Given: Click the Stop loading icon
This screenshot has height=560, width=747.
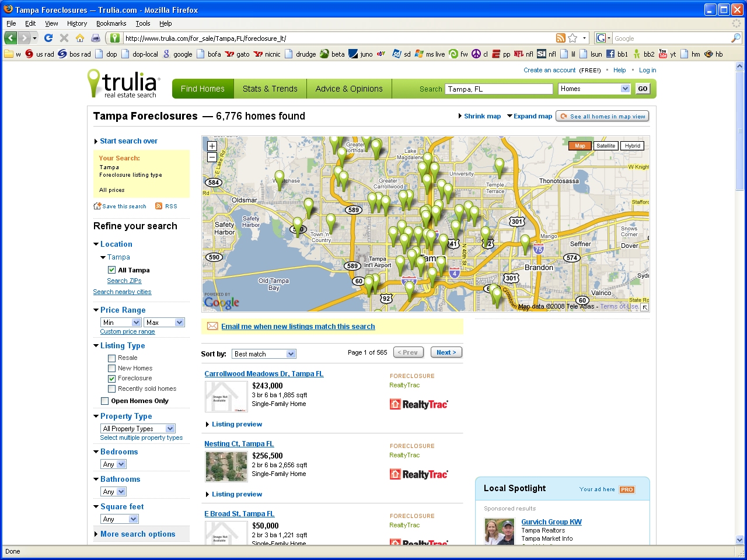Looking at the screenshot, I should tap(64, 38).
